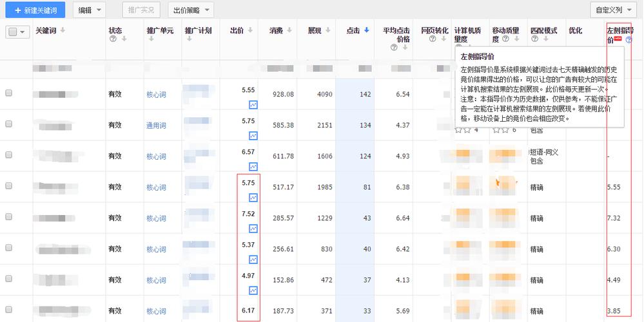
Task: Click the 左侧指导价 column header
Action: 620,35
